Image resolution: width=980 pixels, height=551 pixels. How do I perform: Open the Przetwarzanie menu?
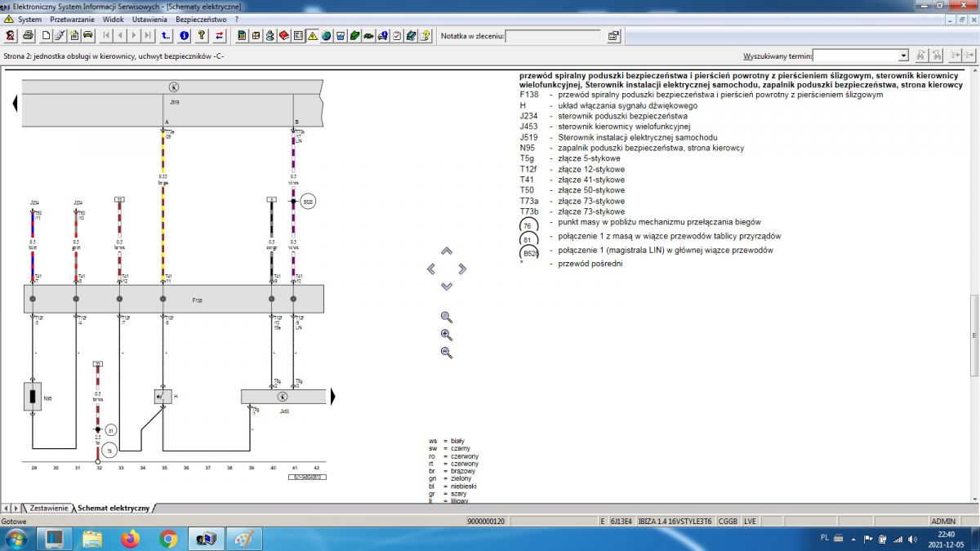[72, 19]
